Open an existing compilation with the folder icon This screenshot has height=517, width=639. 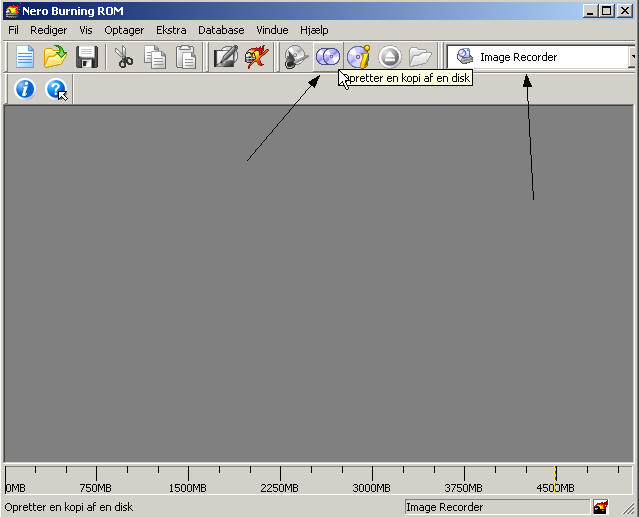[x=55, y=57]
